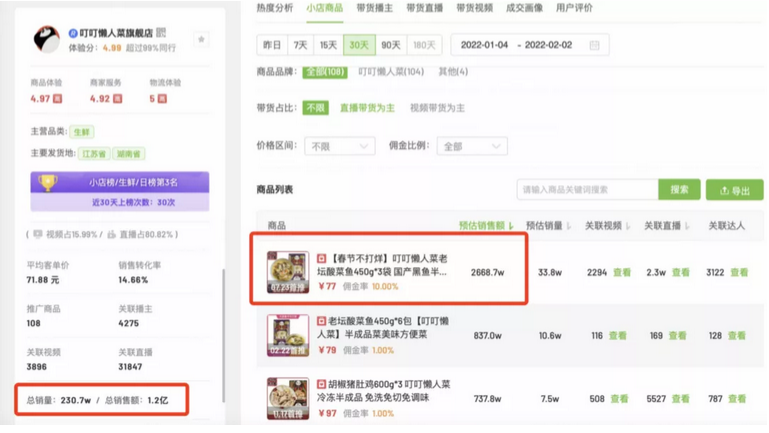The height and width of the screenshot is (433, 769).
Task: Click 查看 next to 116 videos
Action: [618, 336]
